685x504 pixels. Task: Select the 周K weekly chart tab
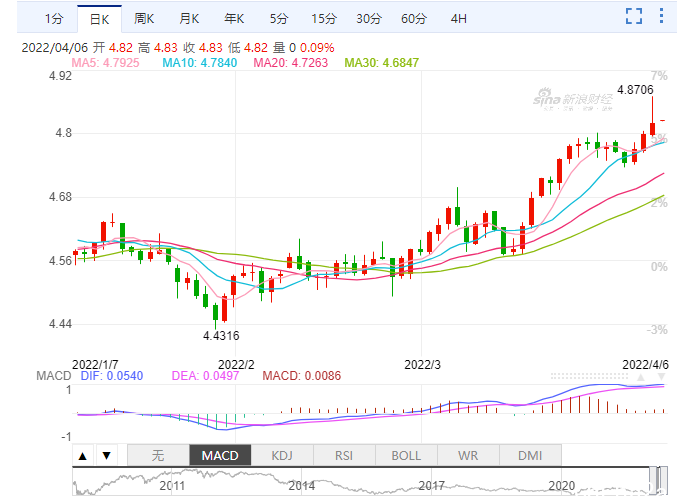[x=144, y=19]
